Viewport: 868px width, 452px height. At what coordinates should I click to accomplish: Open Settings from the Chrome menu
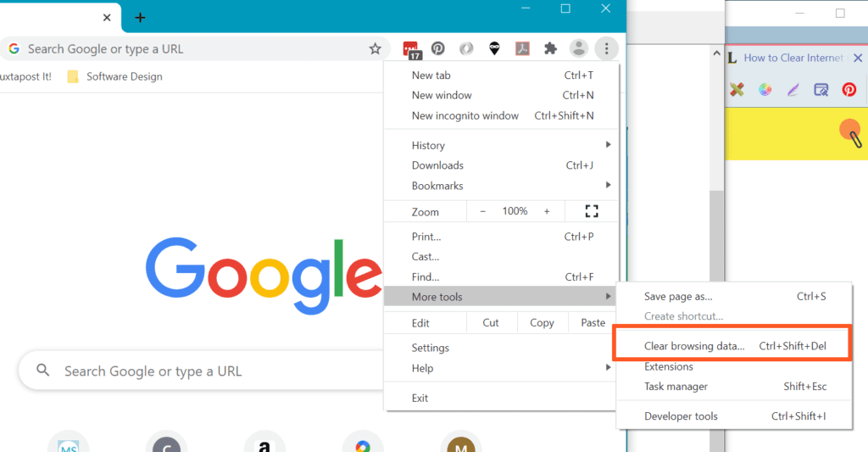tap(431, 348)
